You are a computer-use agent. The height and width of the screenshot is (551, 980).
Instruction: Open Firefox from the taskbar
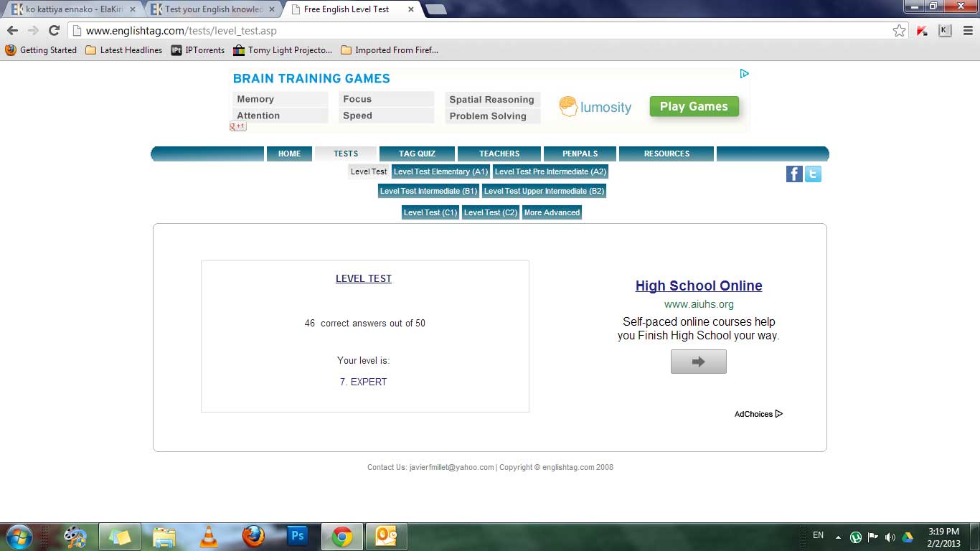tap(253, 536)
